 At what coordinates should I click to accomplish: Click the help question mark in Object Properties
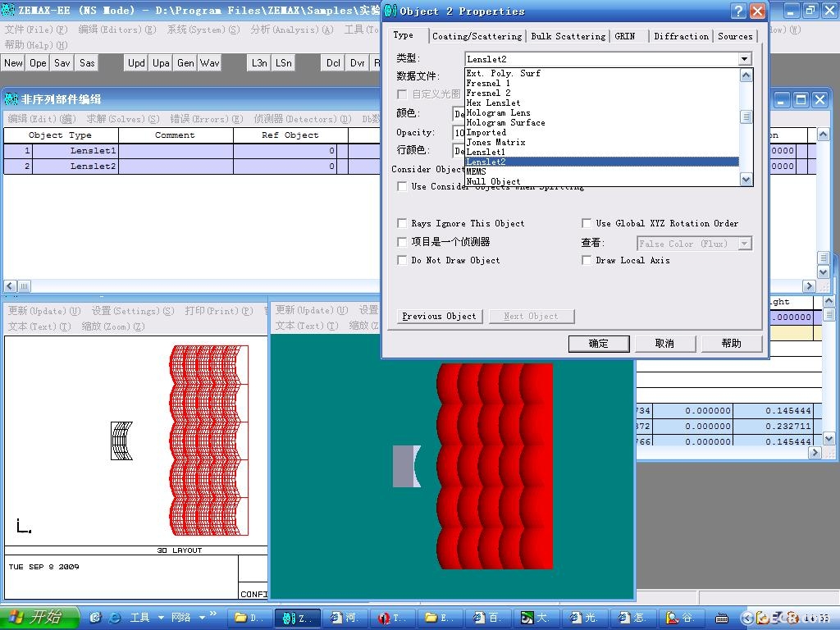point(739,11)
